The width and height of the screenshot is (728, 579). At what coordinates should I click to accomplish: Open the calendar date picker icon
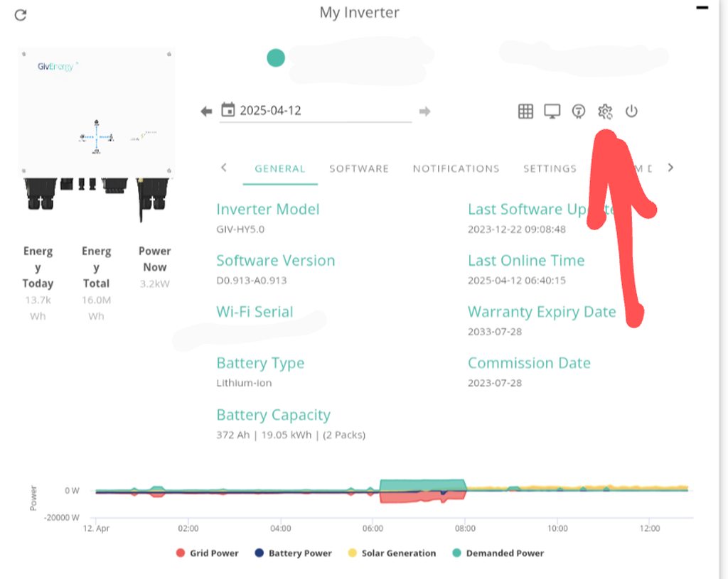tap(228, 110)
